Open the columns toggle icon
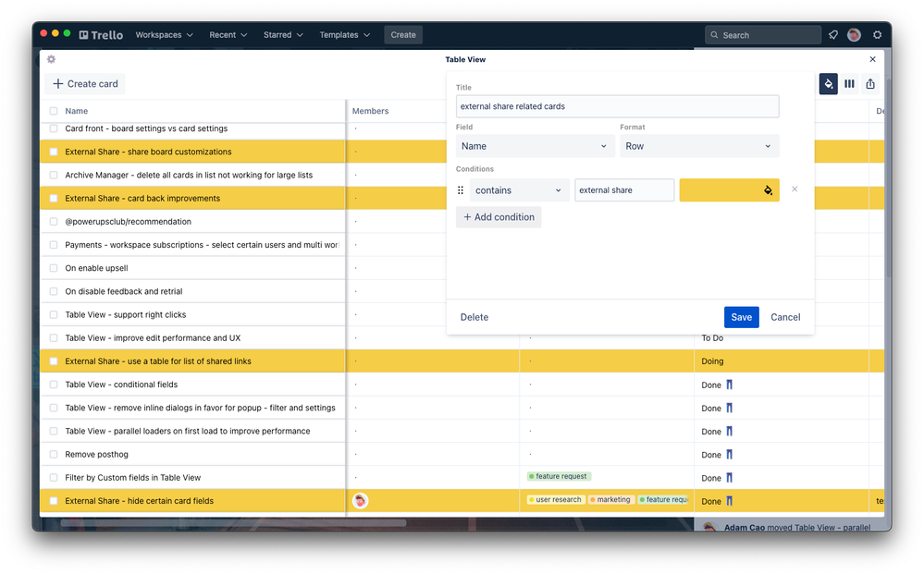The width and height of the screenshot is (924, 574). tap(849, 83)
